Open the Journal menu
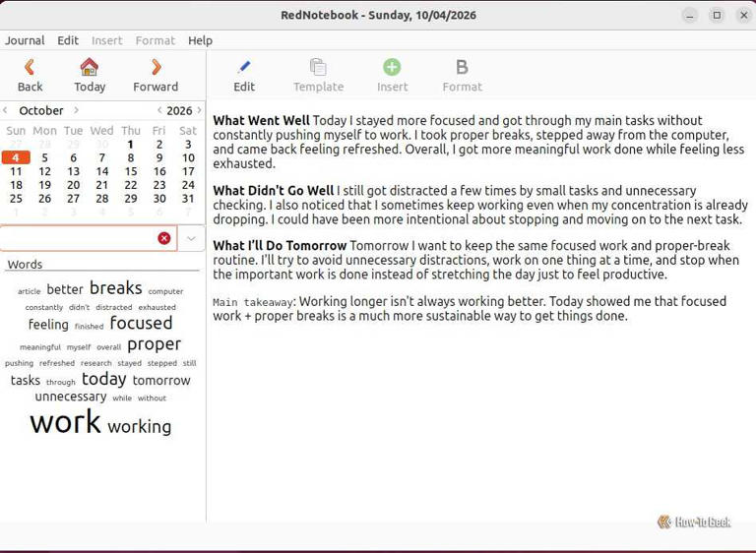The height and width of the screenshot is (553, 756). point(25,40)
